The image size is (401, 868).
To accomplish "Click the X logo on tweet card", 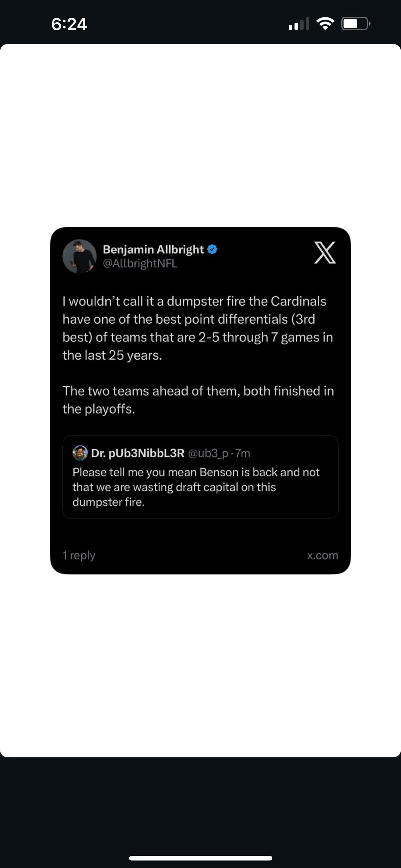I will (x=325, y=252).
